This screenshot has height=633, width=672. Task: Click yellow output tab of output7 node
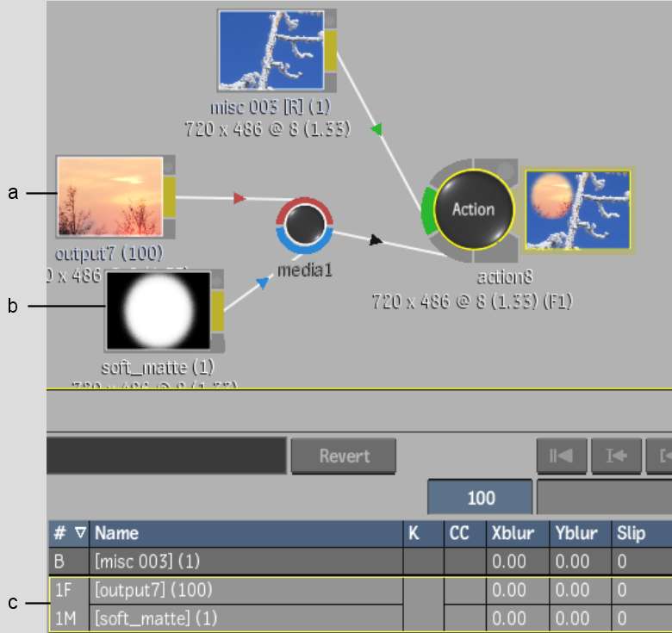(x=170, y=196)
